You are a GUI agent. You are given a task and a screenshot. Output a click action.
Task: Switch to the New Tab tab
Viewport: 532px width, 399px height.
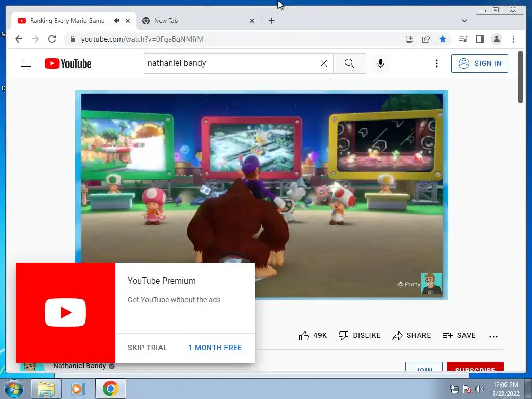tap(198, 21)
